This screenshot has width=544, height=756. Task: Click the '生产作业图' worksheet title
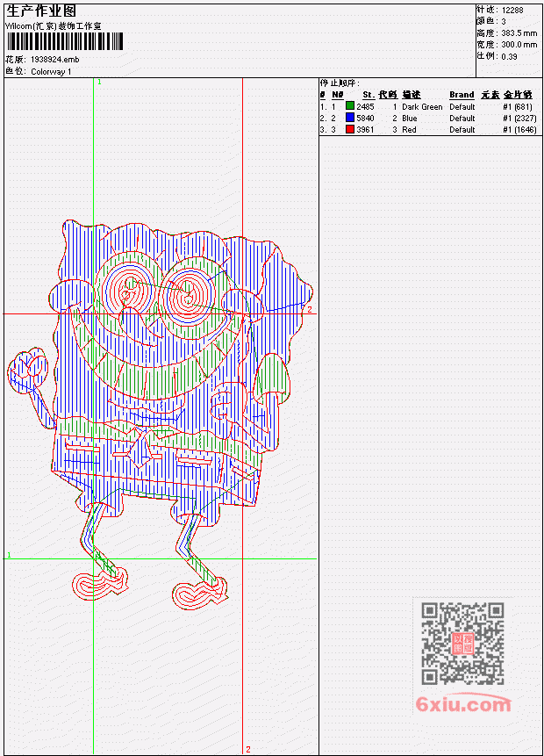point(41,11)
